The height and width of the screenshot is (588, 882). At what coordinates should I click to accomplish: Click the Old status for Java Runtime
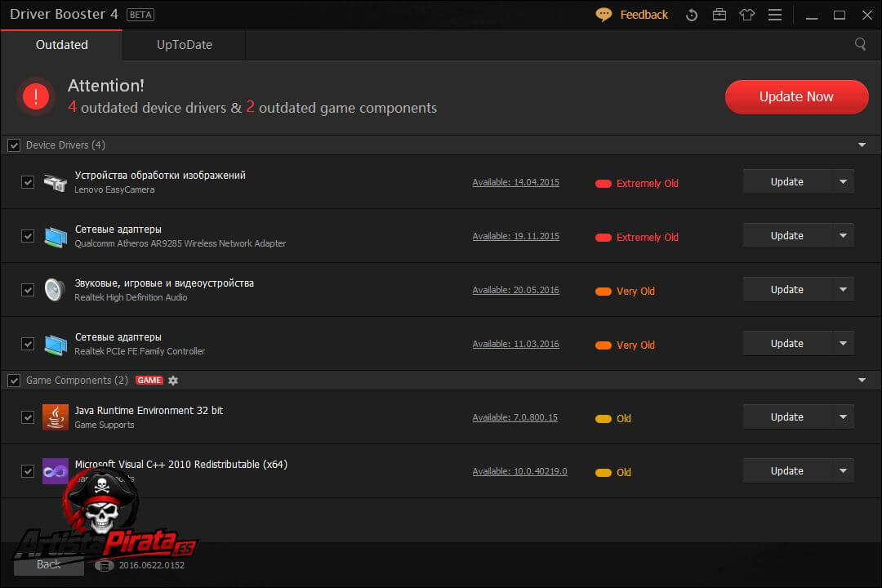[613, 419]
